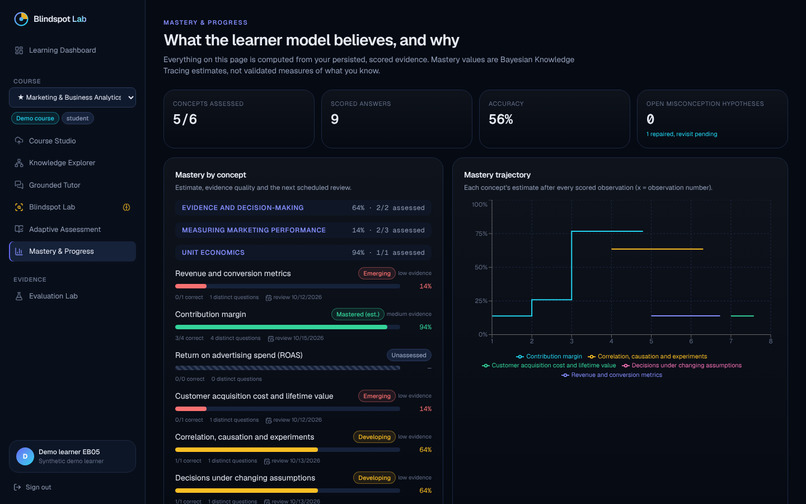Click the yellow alert badge beside Blindspot Lab
Screen dimensions: 806x504
(x=126, y=207)
